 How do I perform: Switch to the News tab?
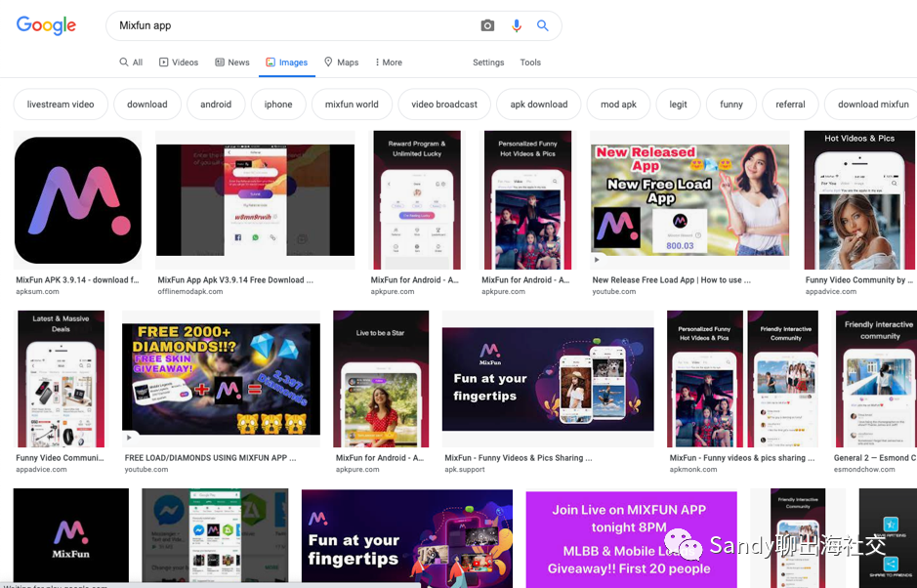[232, 62]
